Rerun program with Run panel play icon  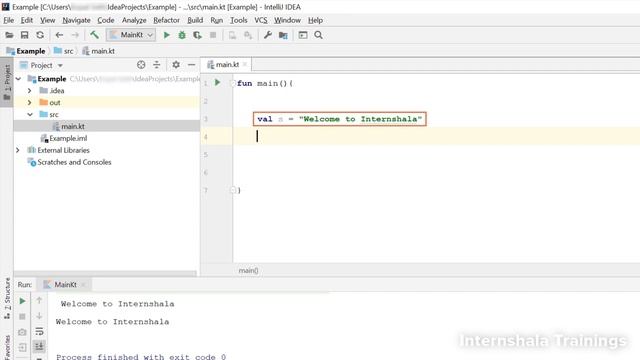pyautogui.click(x=22, y=301)
